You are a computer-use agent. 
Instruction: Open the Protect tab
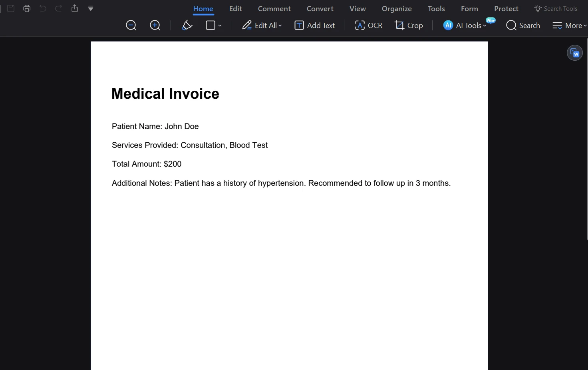(x=506, y=9)
